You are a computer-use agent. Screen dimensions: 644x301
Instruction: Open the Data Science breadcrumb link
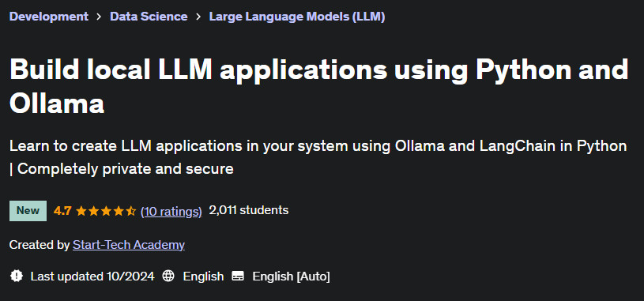click(149, 17)
